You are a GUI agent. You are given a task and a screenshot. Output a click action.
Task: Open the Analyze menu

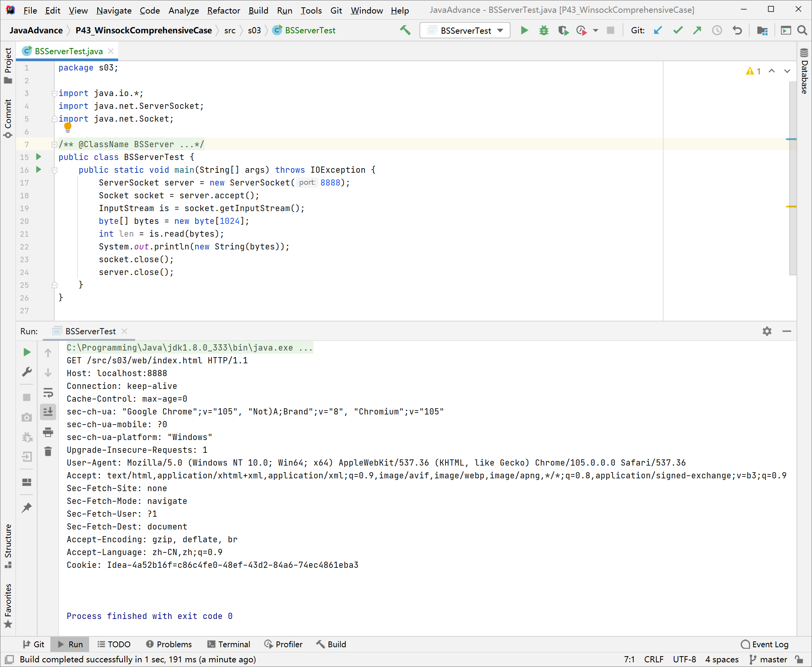point(184,10)
